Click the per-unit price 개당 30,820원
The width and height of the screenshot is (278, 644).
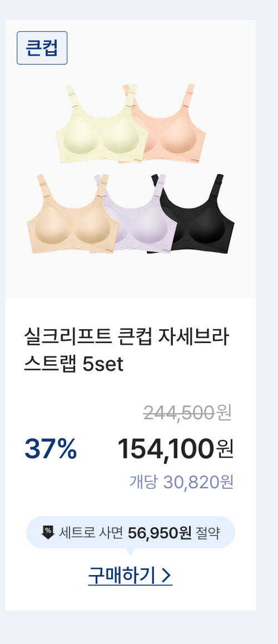pyautogui.click(x=181, y=482)
